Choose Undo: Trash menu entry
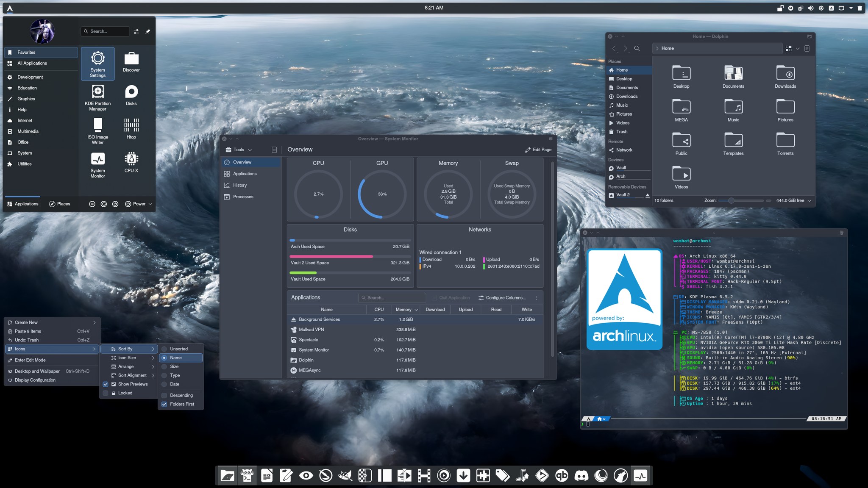Viewport: 868px width, 488px height. (x=52, y=340)
